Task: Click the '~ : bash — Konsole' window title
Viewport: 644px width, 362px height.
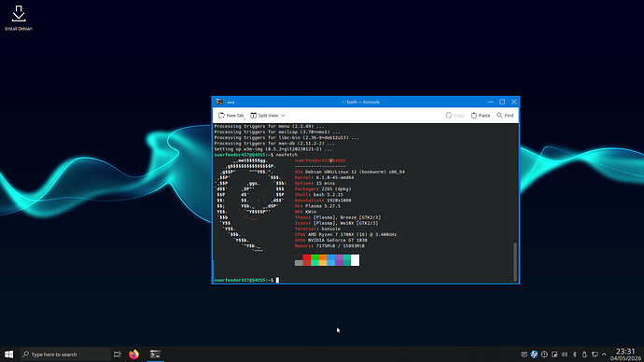Action: 360,103
